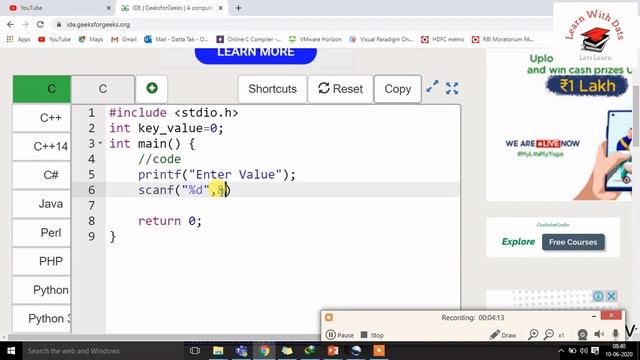The height and width of the screenshot is (360, 640).
Task: Reset the editor code
Action: pyautogui.click(x=340, y=89)
